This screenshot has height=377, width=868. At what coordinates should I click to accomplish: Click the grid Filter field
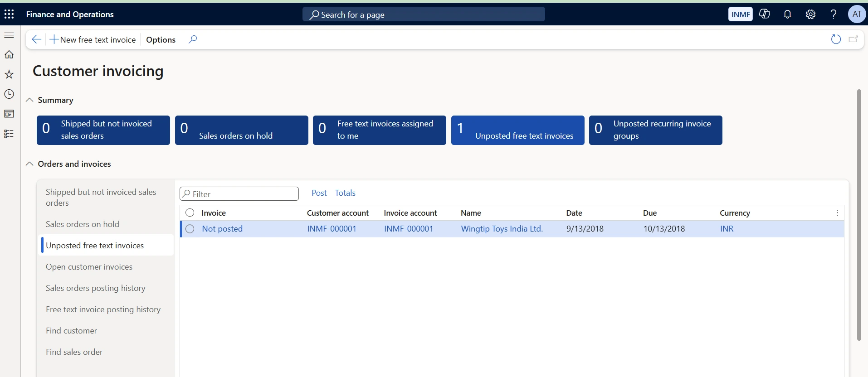[x=239, y=194]
